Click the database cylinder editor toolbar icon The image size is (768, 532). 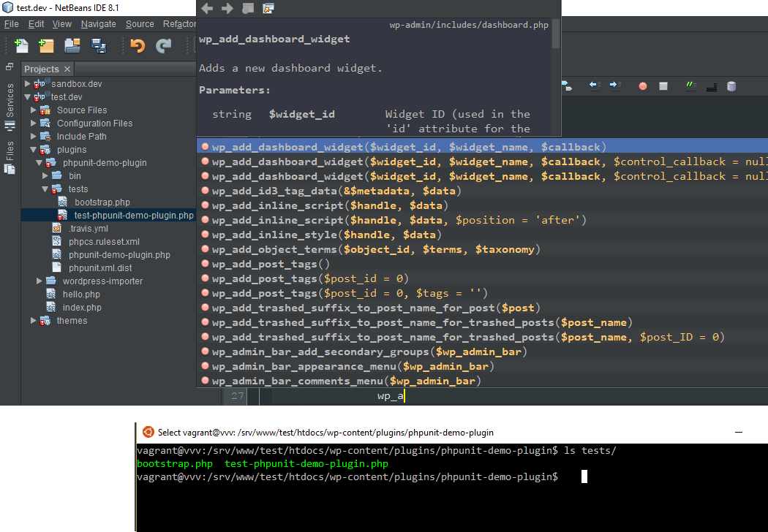point(731,86)
